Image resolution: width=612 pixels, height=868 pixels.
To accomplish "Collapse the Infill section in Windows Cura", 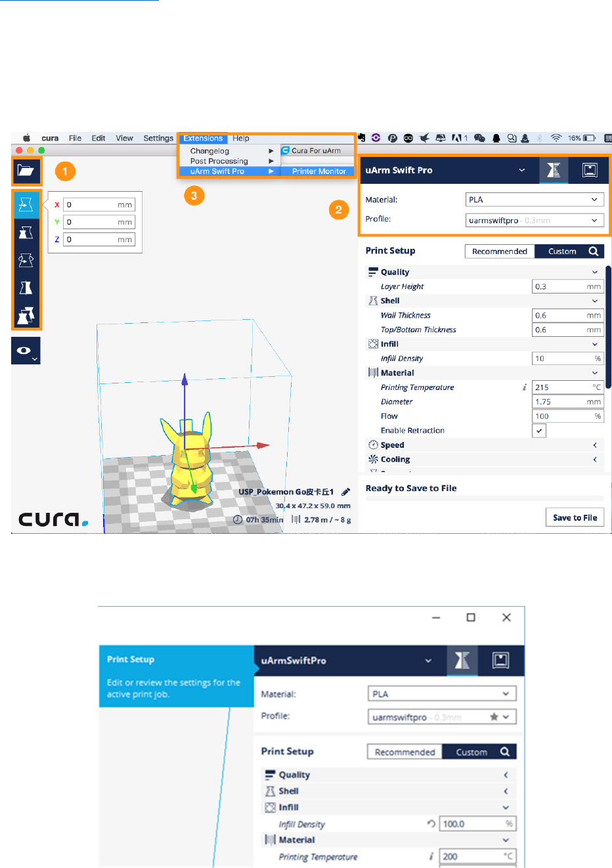I will click(x=389, y=808).
